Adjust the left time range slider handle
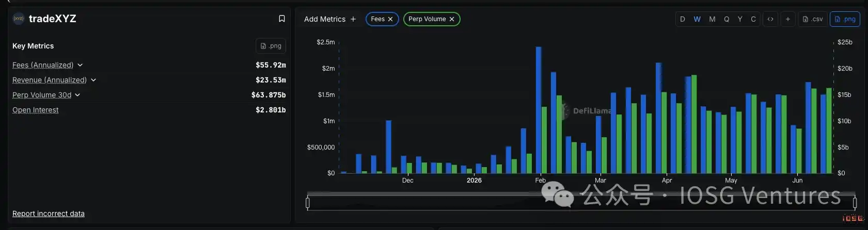868x230 pixels. 308,203
